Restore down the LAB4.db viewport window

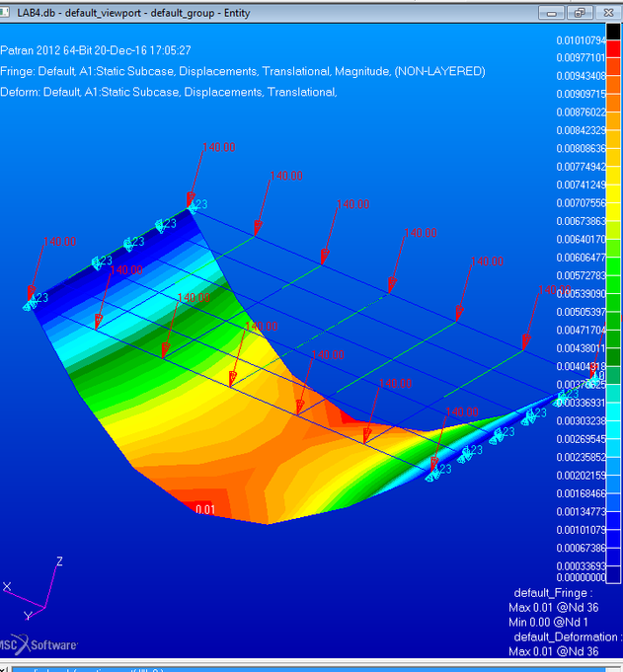(580, 13)
